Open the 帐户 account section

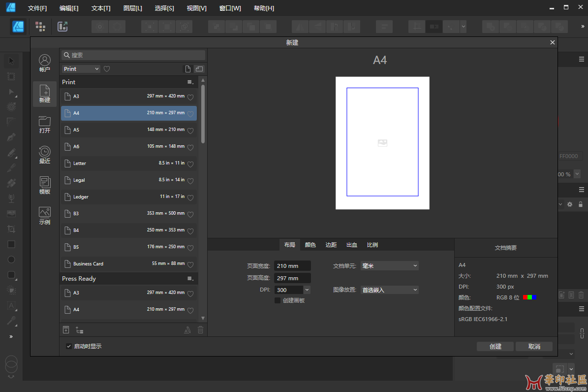(x=45, y=63)
